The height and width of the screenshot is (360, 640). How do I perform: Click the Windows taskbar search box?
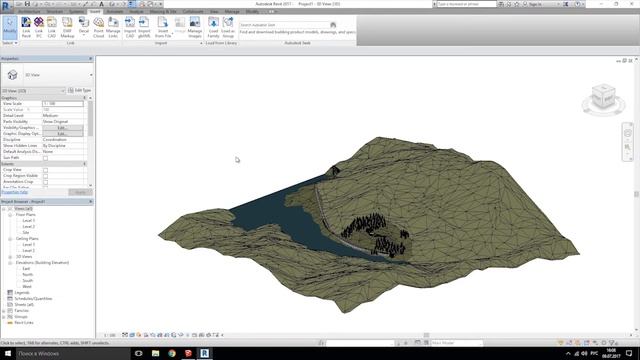click(x=73, y=353)
